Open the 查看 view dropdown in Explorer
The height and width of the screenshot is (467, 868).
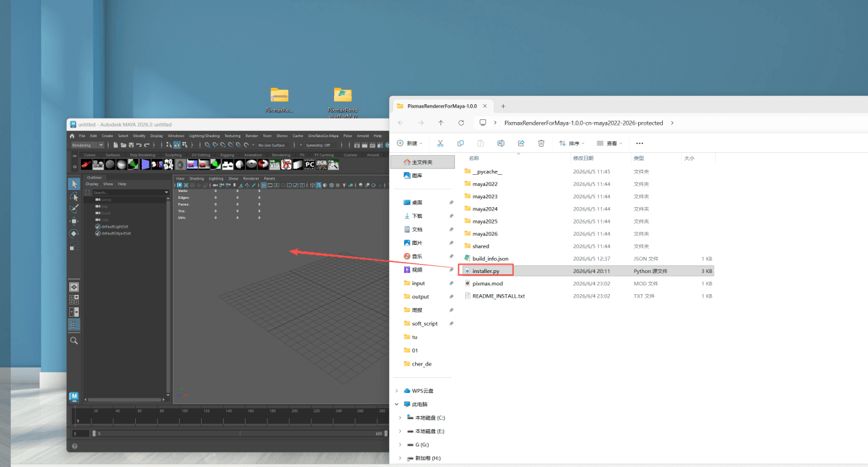(x=609, y=143)
